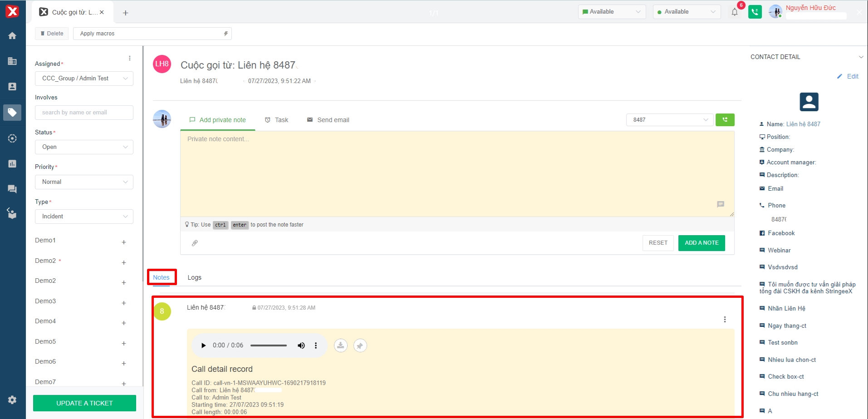Open the Home icon in left sidebar
The image size is (868, 419).
[x=12, y=36]
